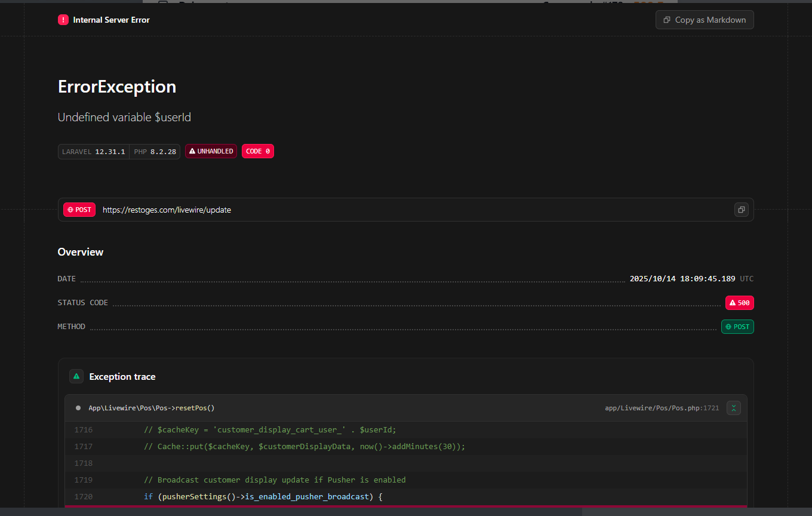Copy the request URL with the copy icon
Image resolution: width=812 pixels, height=516 pixels.
[741, 210]
